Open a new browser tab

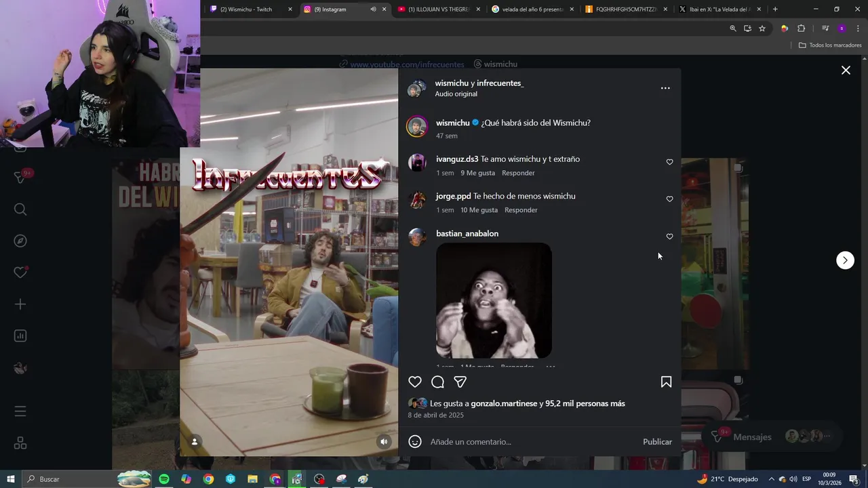click(x=775, y=9)
